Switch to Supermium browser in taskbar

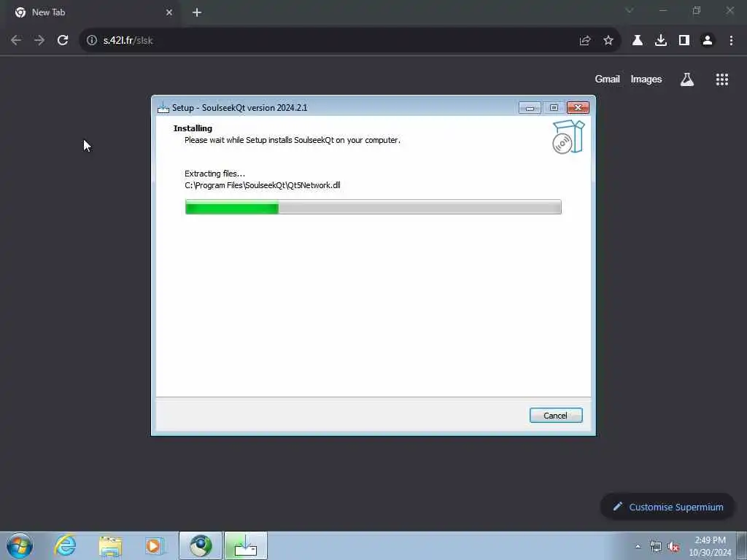point(201,545)
